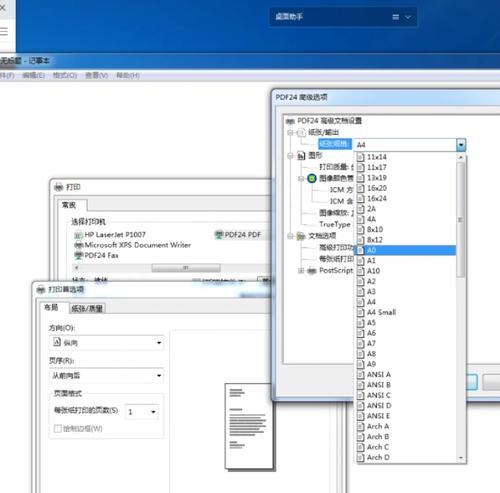
Task: Collapse the 图形 tree node
Action: tap(290, 156)
